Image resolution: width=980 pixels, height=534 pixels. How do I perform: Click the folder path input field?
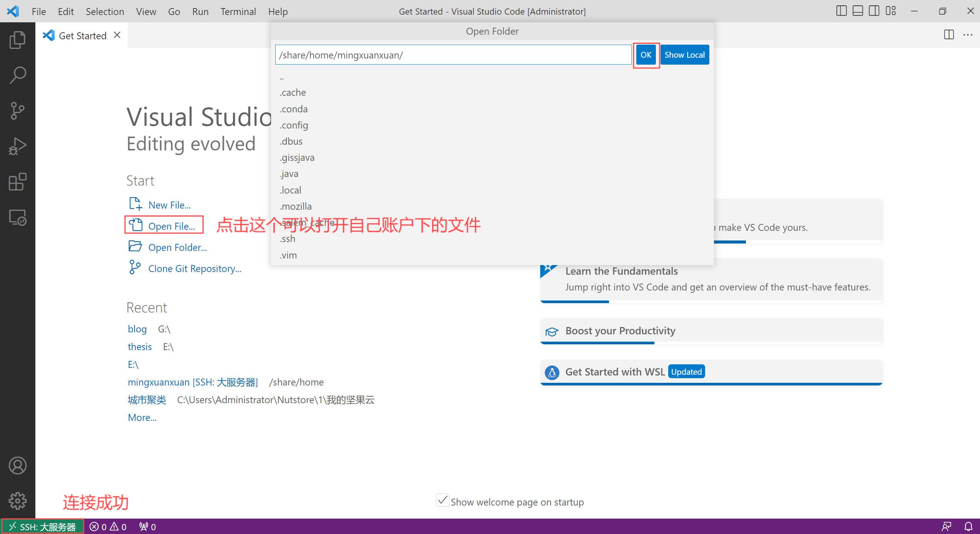pos(453,55)
